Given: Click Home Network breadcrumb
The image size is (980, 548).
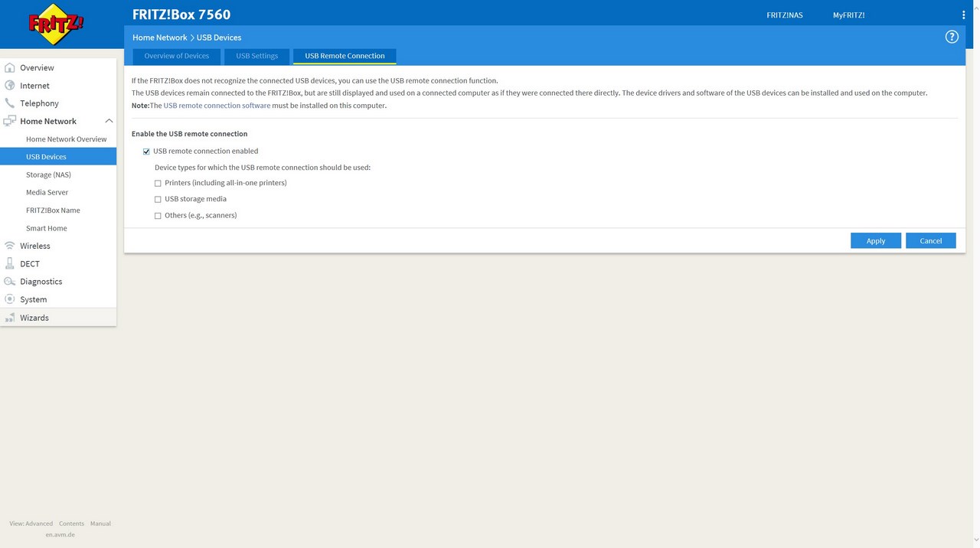Looking at the screenshot, I should 159,38.
